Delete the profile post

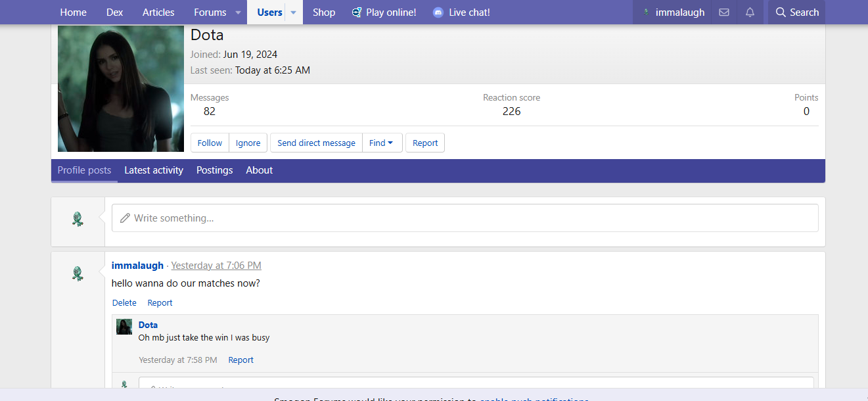click(x=124, y=303)
